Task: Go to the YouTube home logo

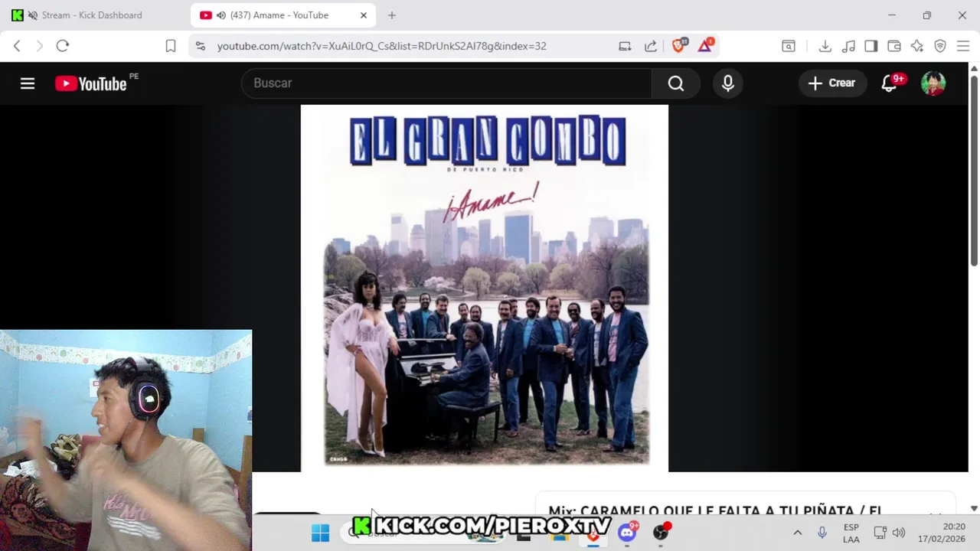Action: click(91, 83)
